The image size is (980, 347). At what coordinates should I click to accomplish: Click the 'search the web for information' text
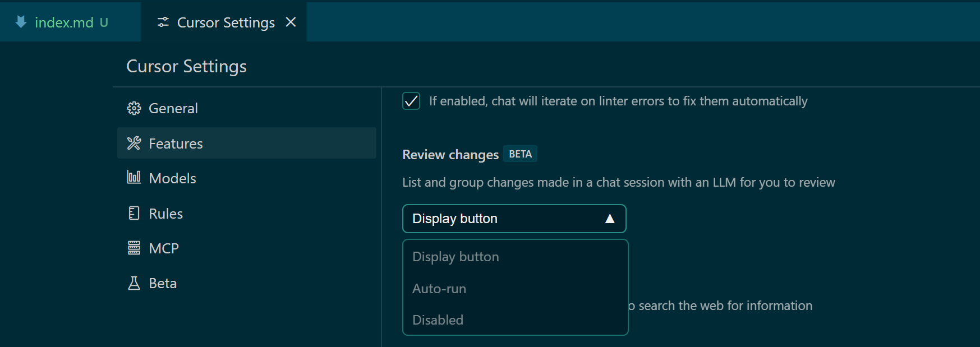(725, 306)
